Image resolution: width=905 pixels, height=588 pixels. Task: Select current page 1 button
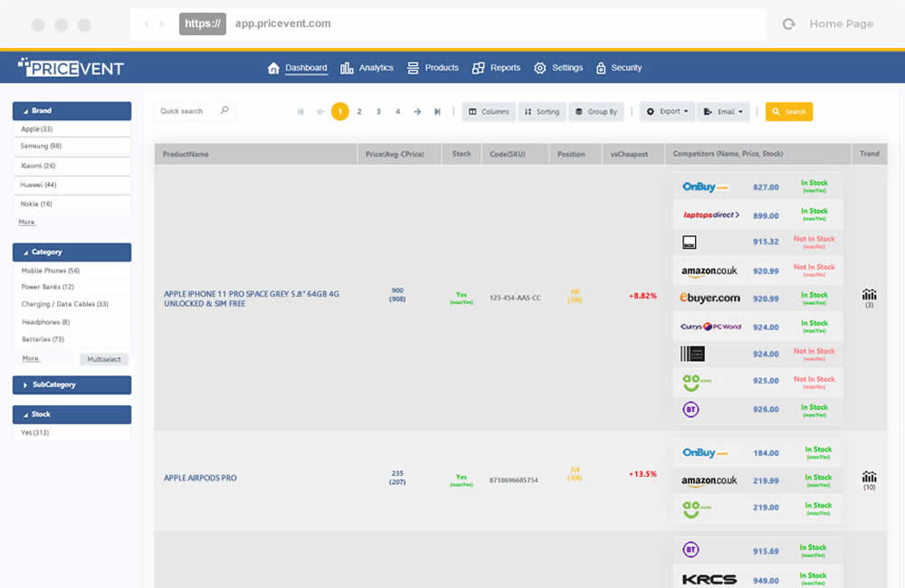(340, 111)
